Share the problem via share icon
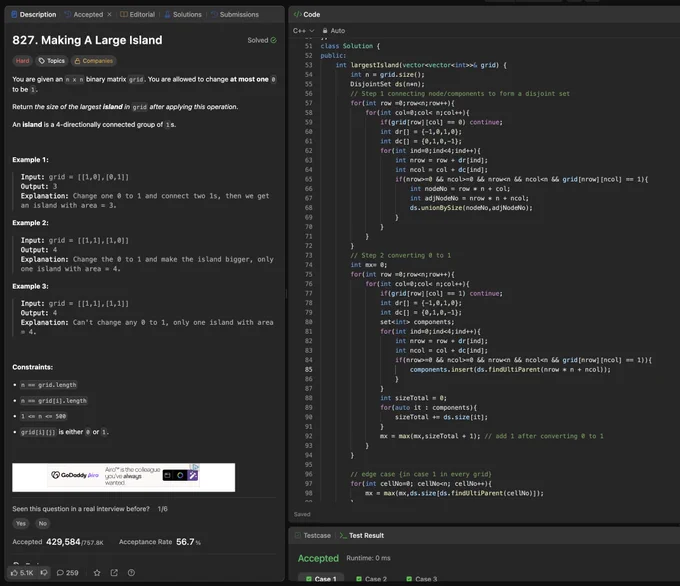The width and height of the screenshot is (680, 586). coord(114,573)
